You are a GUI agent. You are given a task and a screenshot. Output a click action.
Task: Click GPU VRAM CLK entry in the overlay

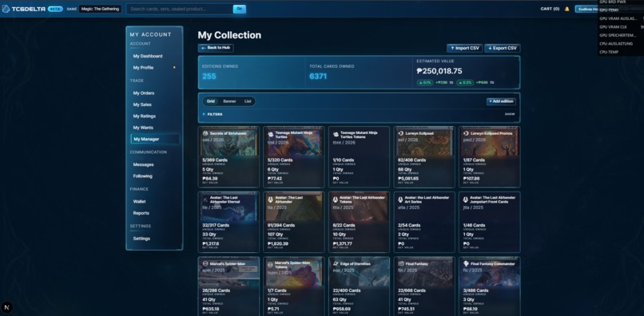coord(613,27)
